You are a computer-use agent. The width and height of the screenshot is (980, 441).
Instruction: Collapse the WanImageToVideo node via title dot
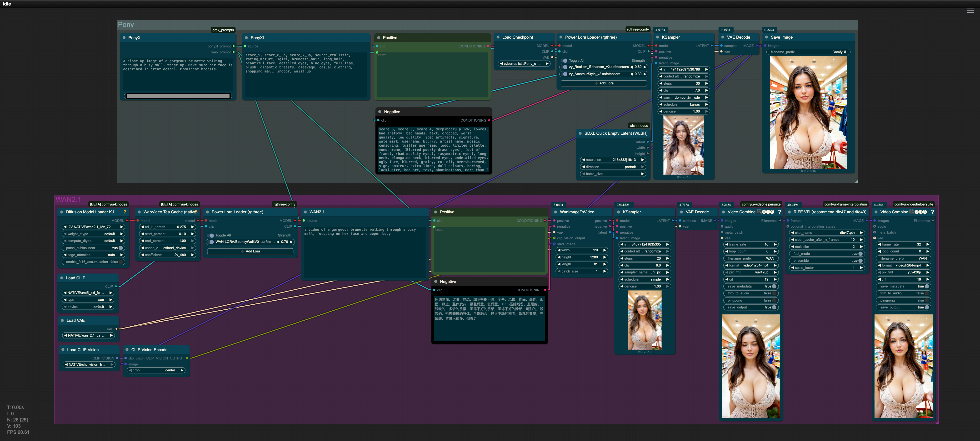point(556,212)
